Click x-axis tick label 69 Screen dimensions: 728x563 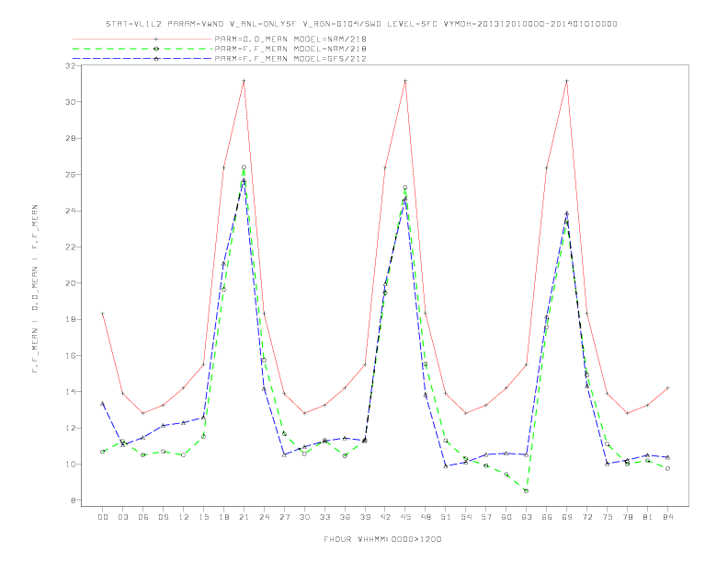(567, 517)
